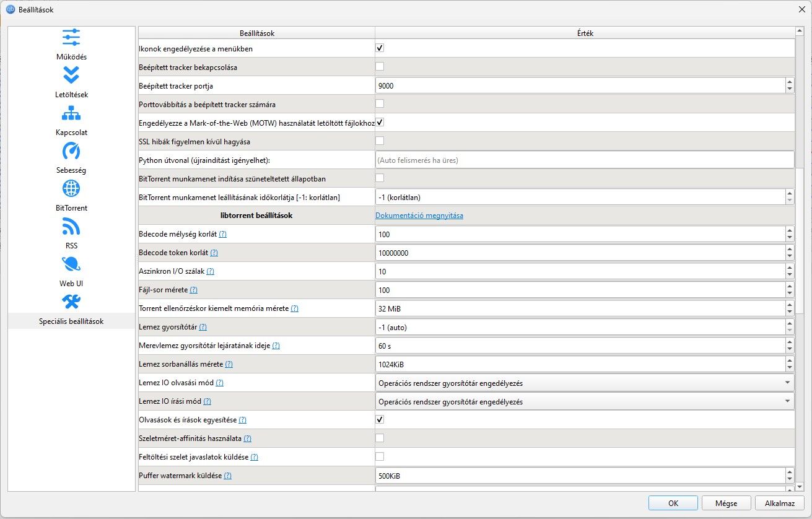This screenshot has height=519, width=812.
Task: Select the RSS feed icon
Action: tap(71, 227)
